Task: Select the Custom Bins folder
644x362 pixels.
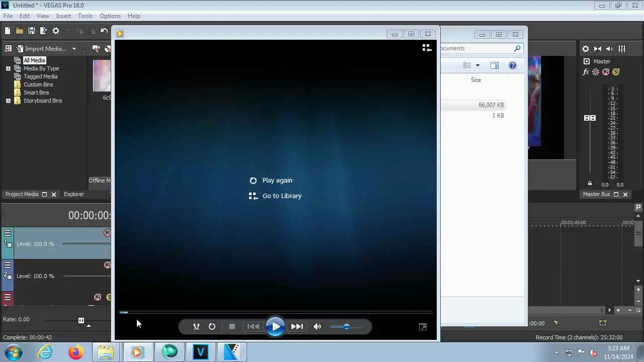Action: tap(38, 84)
